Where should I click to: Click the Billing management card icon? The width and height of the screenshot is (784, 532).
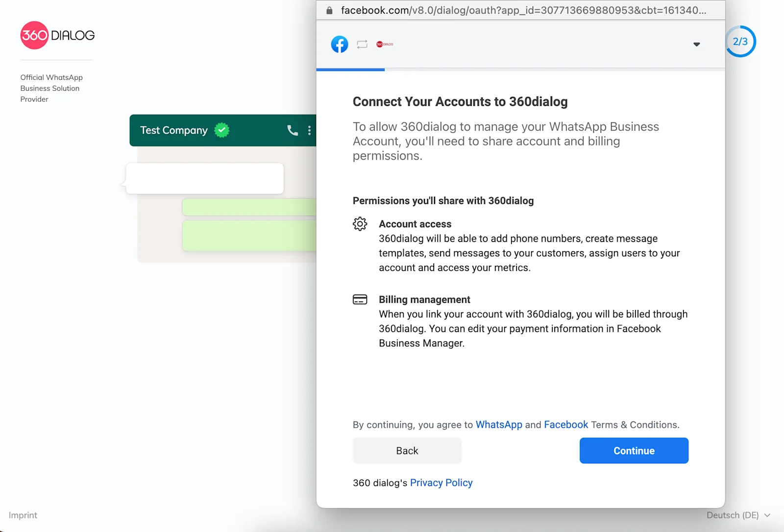point(360,299)
